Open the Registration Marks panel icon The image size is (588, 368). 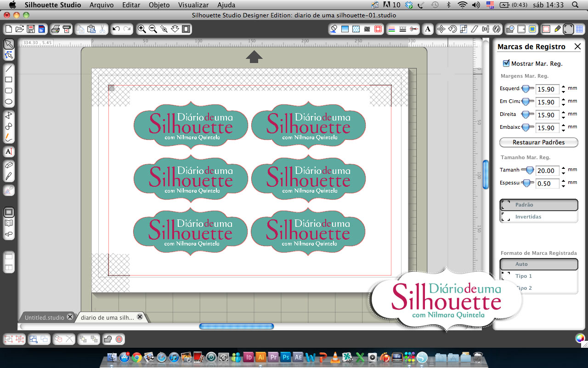click(x=568, y=29)
